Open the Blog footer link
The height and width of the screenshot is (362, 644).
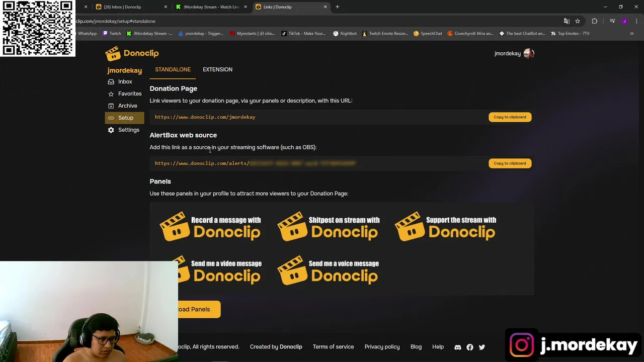pyautogui.click(x=416, y=347)
